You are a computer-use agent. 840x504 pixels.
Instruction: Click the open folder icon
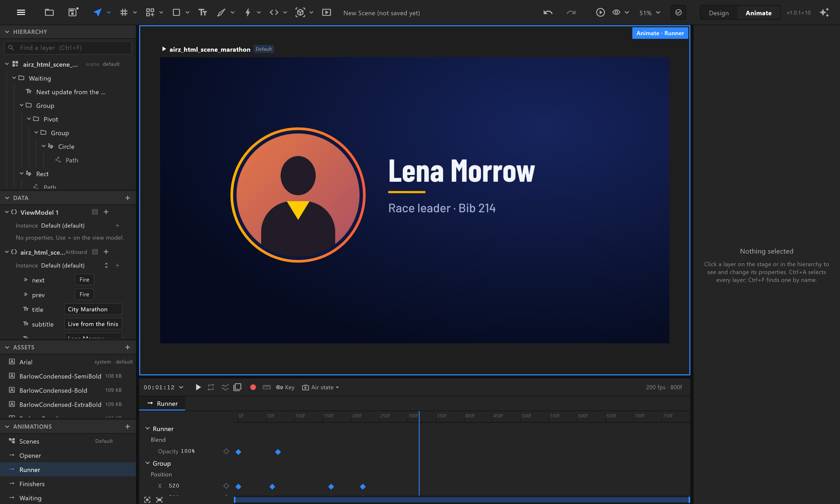click(49, 13)
